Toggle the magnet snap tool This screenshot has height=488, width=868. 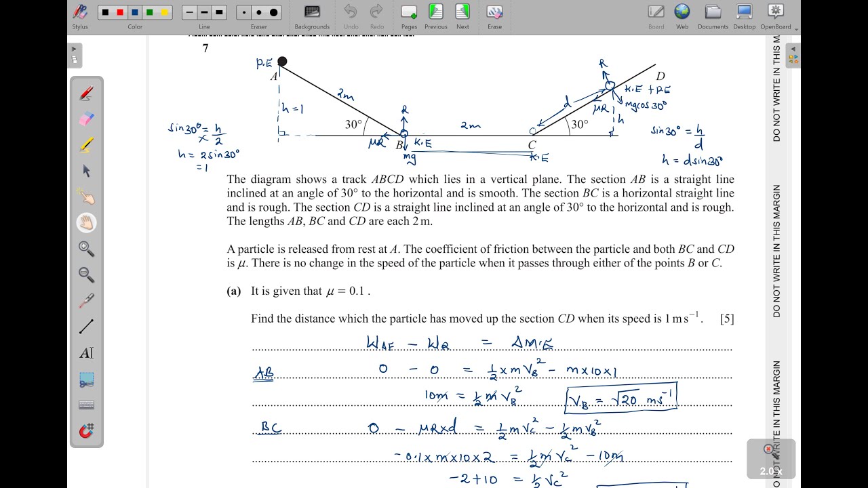(86, 430)
